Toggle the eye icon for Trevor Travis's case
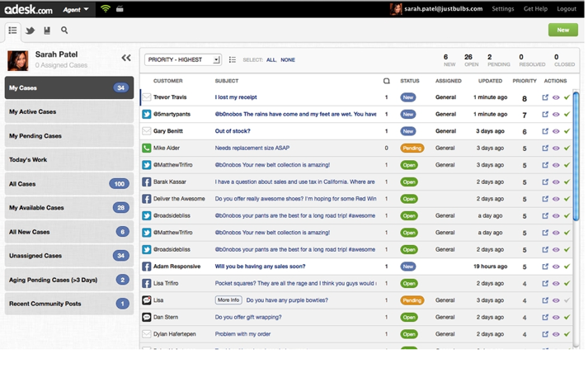 [x=556, y=97]
